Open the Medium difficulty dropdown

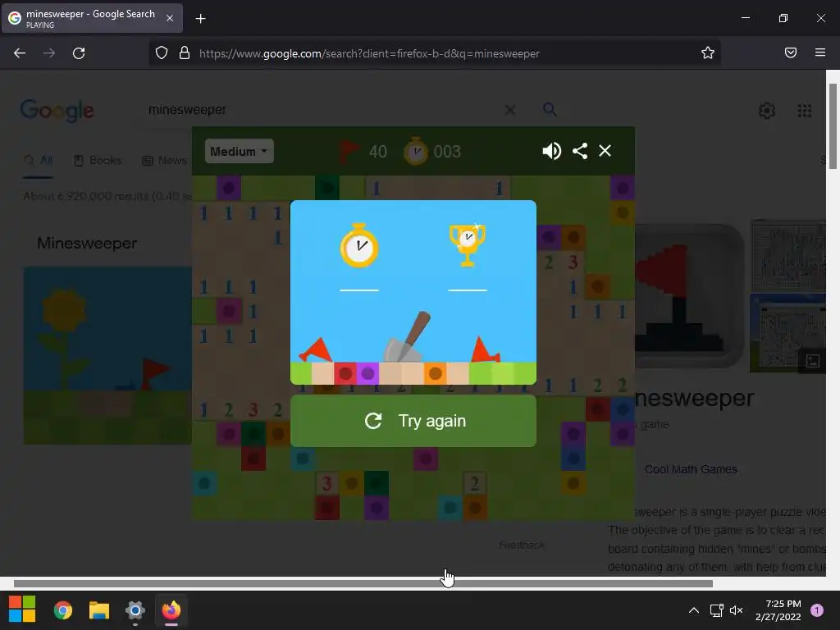click(x=239, y=152)
